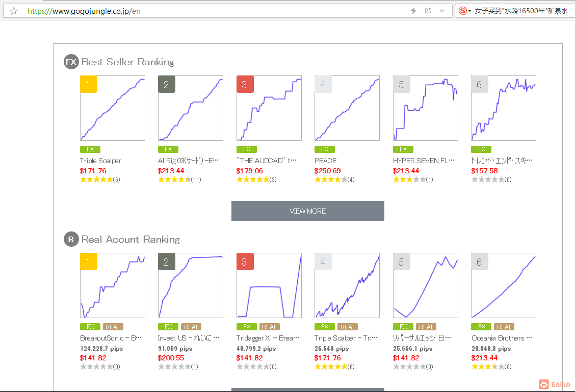This screenshot has width=575, height=392.
Task: Click the FX tag under BreakoutSonic
Action: click(x=90, y=327)
